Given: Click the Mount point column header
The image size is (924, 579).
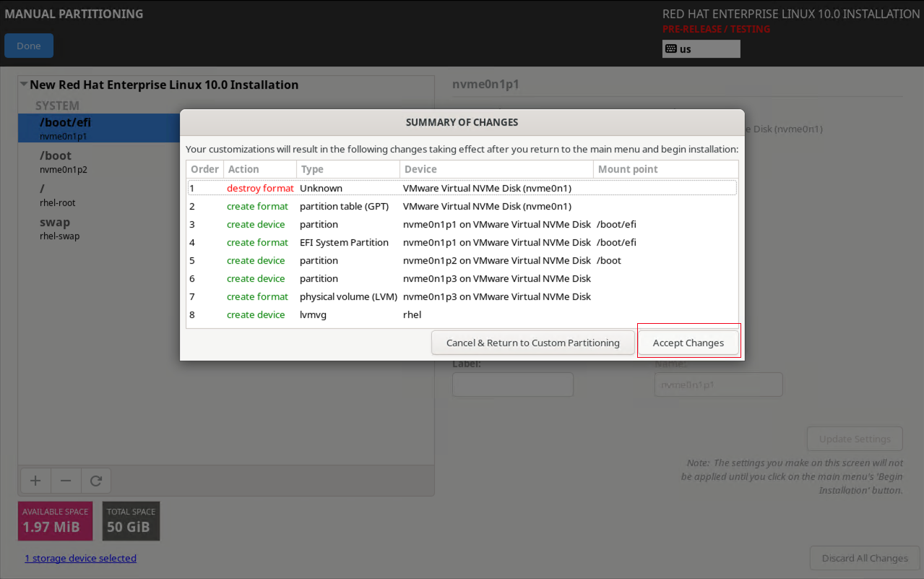Looking at the screenshot, I should [665, 169].
